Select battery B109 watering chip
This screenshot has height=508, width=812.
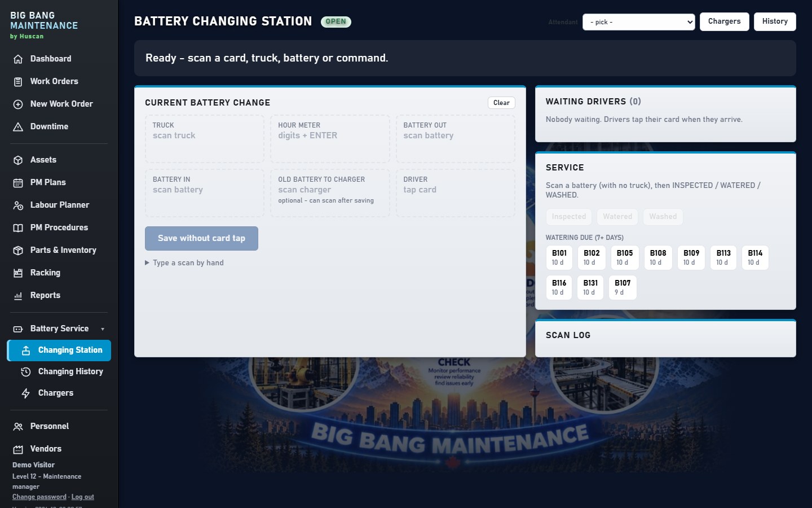[691, 257]
